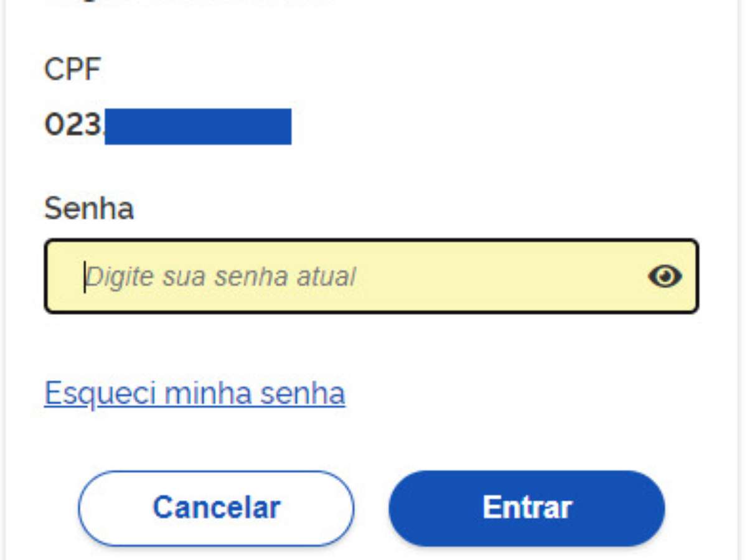Click the text cursor in the password field
This screenshot has width=747, height=560.
click(x=85, y=277)
